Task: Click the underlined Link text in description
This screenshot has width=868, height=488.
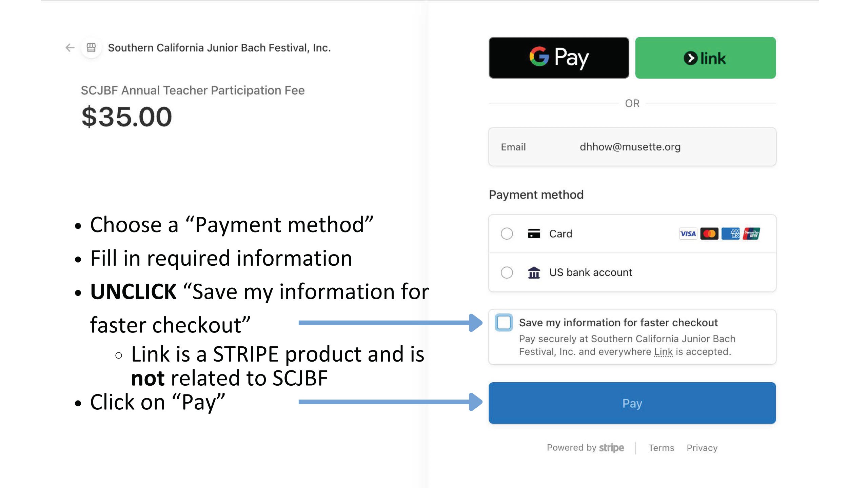Action: [x=663, y=352]
